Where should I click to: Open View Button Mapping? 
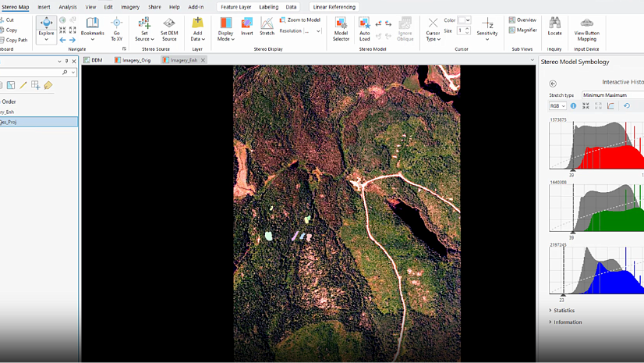click(x=586, y=29)
